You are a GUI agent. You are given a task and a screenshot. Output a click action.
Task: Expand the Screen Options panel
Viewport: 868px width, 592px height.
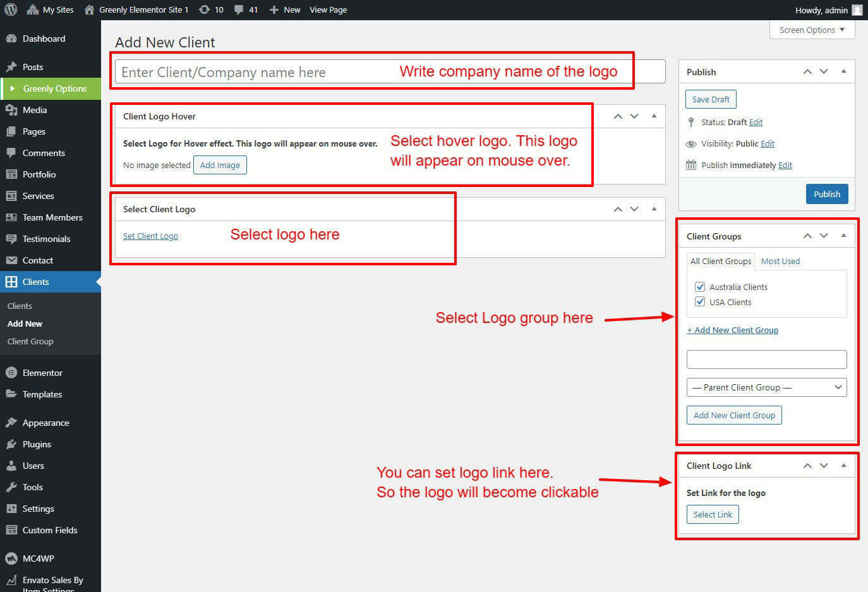[x=812, y=30]
